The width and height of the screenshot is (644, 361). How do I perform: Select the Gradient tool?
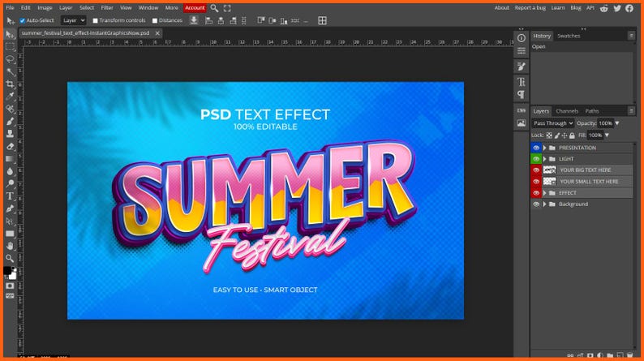[10, 159]
